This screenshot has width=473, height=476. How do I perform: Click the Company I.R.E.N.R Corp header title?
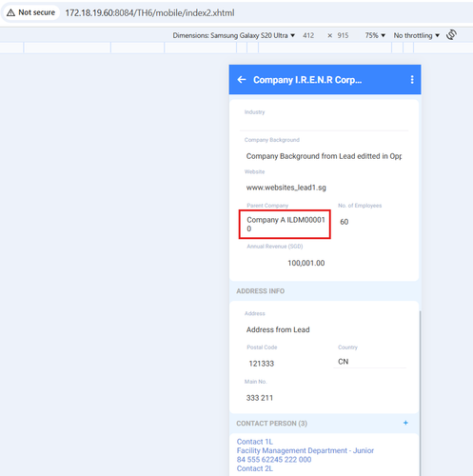tap(307, 80)
